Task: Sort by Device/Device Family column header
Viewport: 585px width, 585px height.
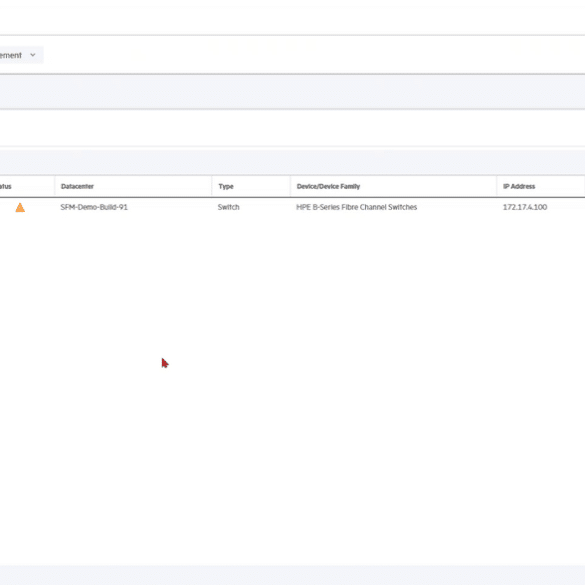Action: (x=328, y=186)
